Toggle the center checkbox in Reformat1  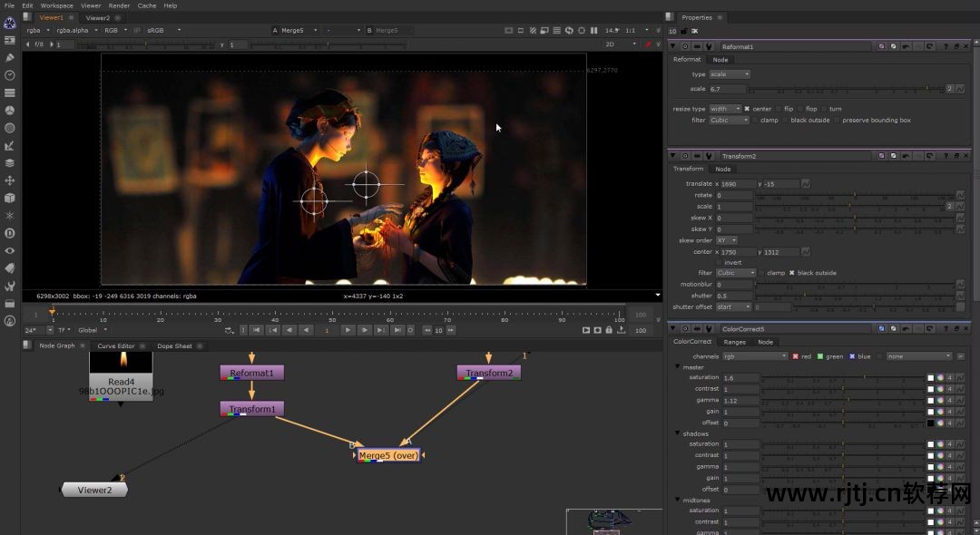coord(747,109)
